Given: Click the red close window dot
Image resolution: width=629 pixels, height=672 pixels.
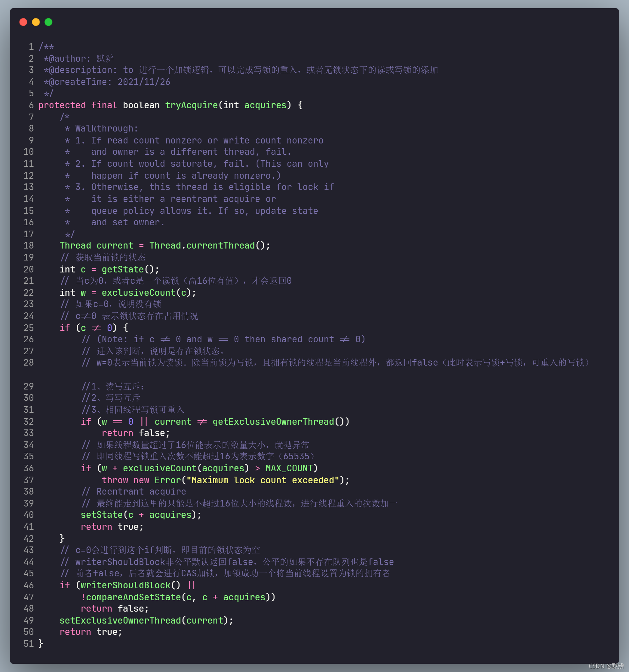Looking at the screenshot, I should point(23,22).
